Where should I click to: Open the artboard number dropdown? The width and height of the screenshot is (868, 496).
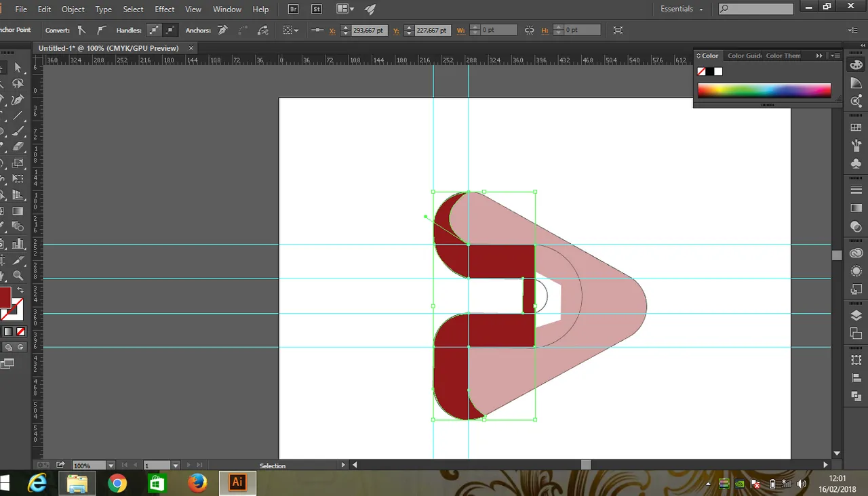(176, 466)
